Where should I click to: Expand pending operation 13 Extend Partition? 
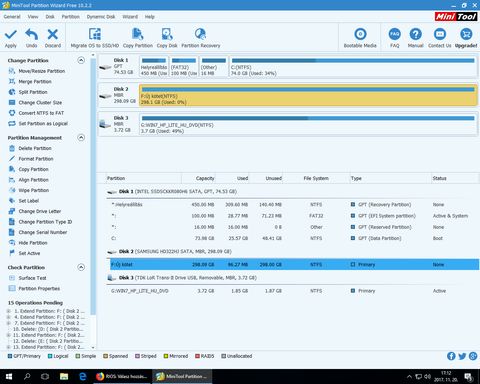8,347
